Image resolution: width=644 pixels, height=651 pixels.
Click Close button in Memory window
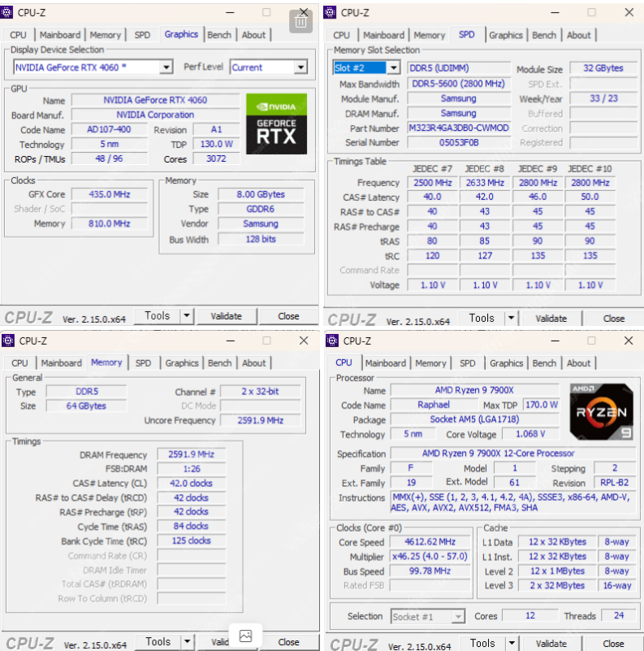point(288,642)
